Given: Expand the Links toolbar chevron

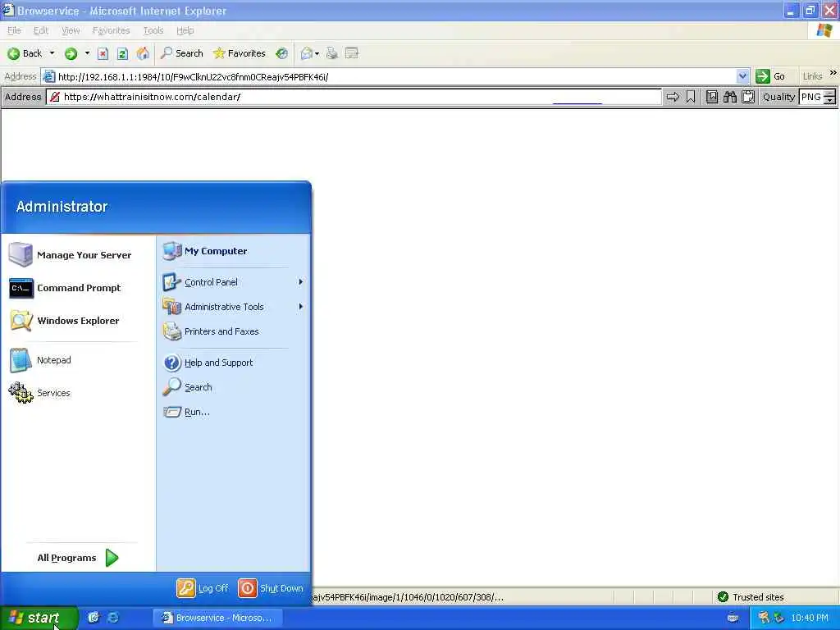Looking at the screenshot, I should (x=833, y=72).
